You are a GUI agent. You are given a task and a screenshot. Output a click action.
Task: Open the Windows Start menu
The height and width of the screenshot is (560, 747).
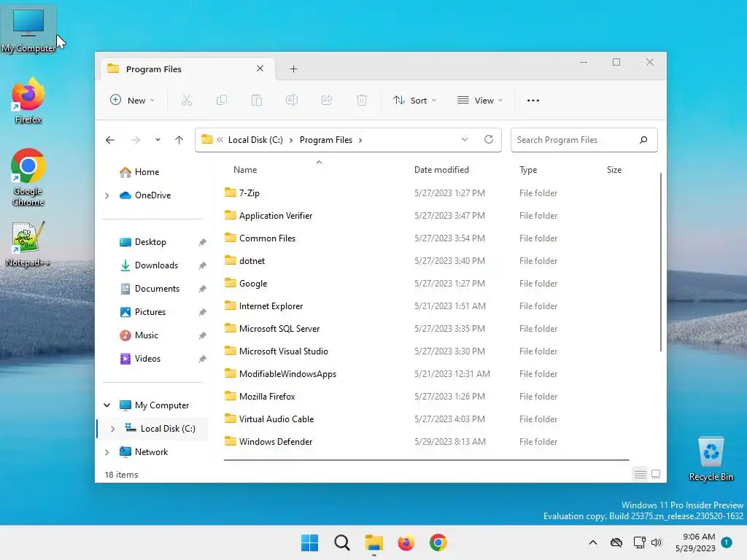[x=309, y=542]
